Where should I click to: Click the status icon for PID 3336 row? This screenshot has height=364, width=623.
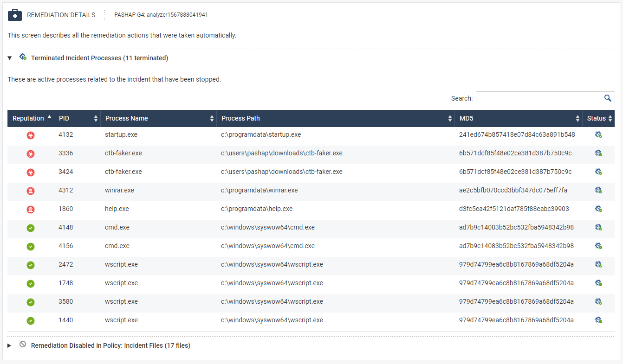click(x=598, y=153)
